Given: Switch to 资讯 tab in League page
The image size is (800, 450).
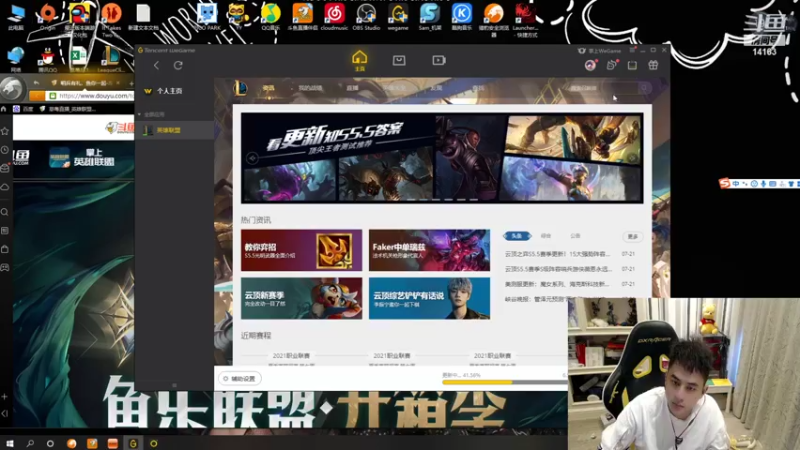Looking at the screenshot, I should 268,88.
